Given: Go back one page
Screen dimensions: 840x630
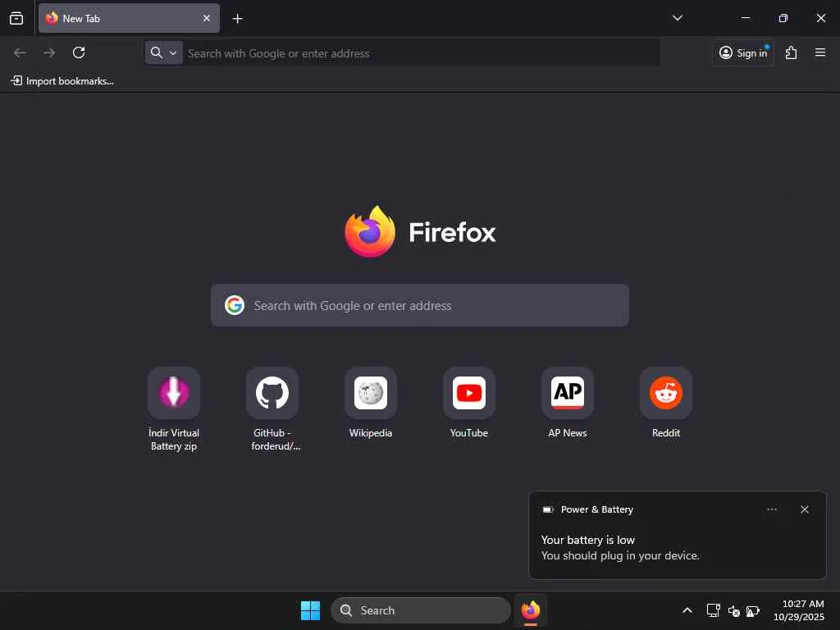Looking at the screenshot, I should 20,52.
